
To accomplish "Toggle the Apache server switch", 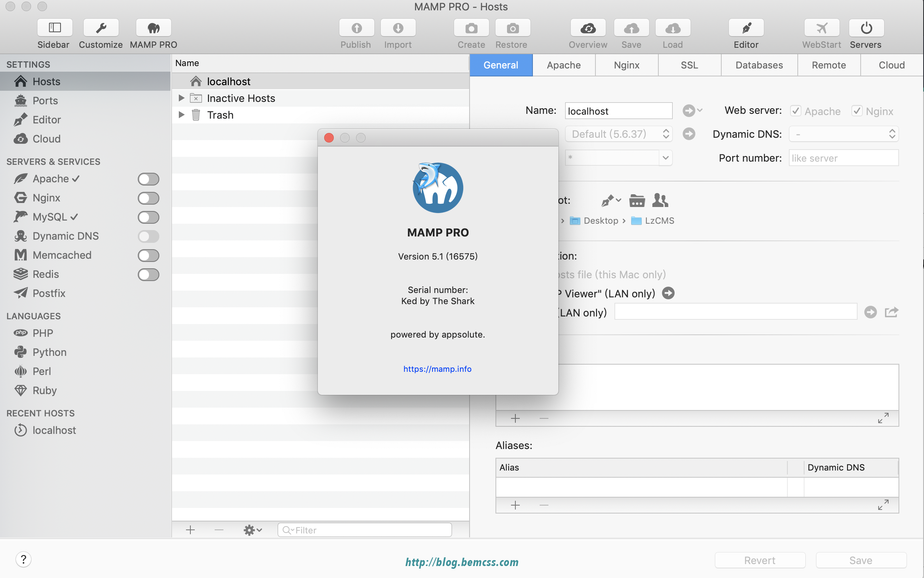I will point(149,179).
